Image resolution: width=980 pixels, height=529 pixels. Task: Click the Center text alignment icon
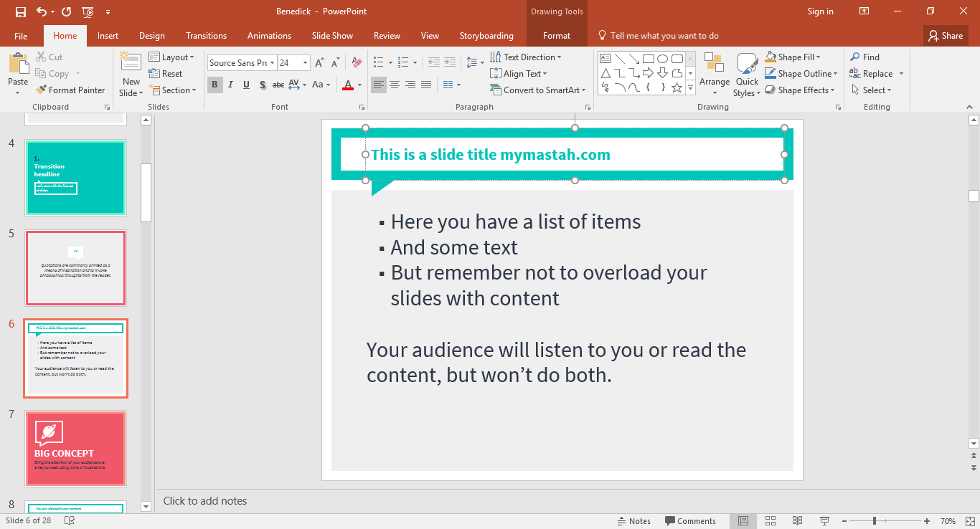coord(395,85)
